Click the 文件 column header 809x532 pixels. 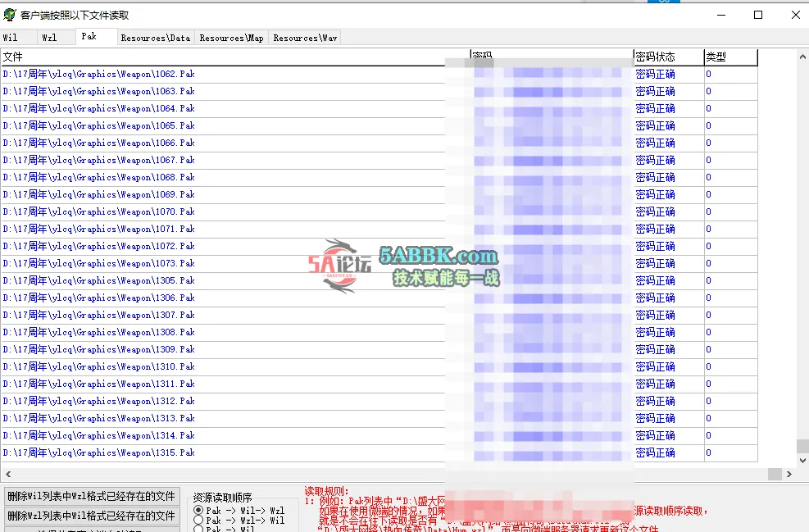235,57
